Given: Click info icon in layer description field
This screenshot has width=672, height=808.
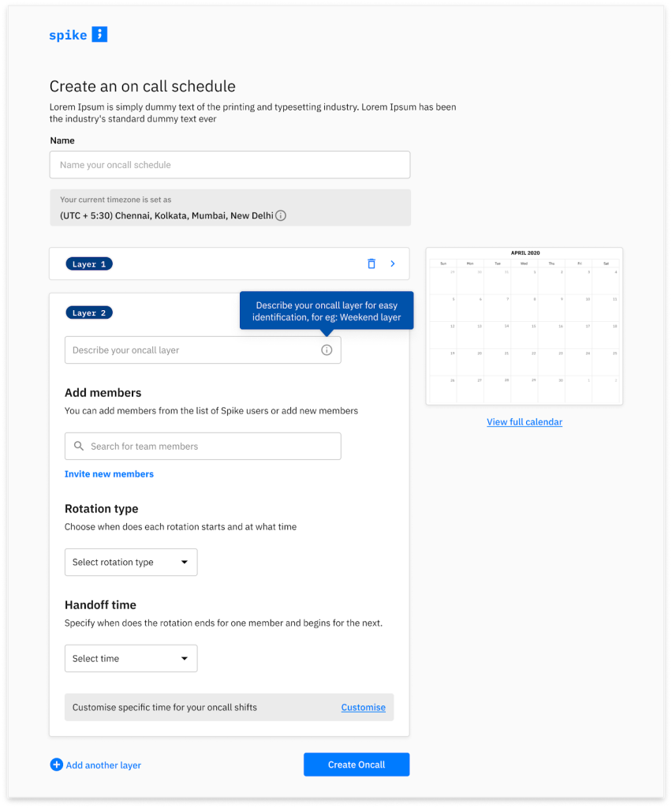Looking at the screenshot, I should click(327, 350).
